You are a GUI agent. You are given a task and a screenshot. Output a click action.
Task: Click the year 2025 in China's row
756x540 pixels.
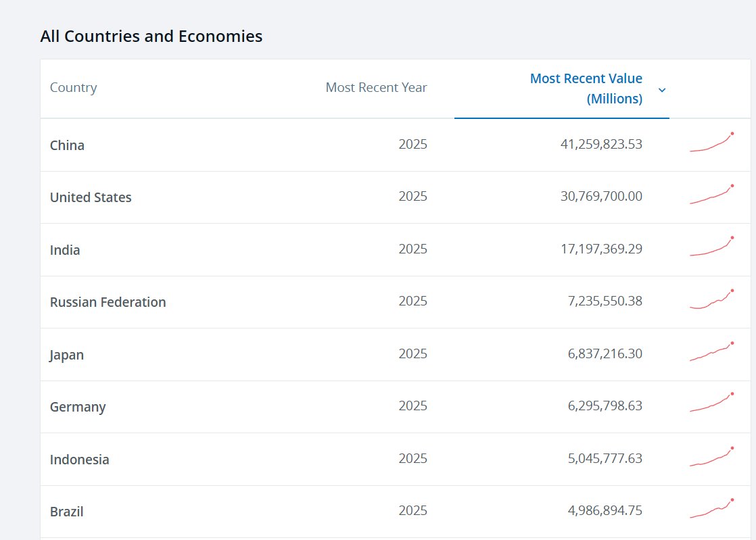point(412,144)
